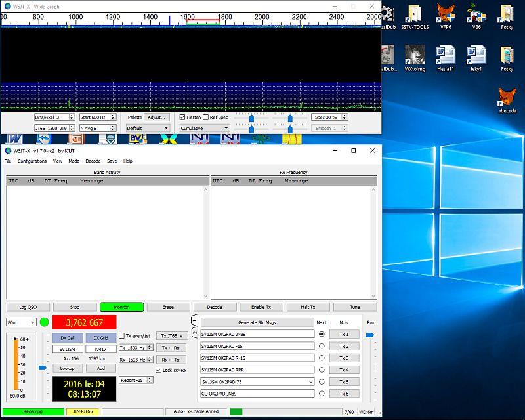
Task: Adjust the Start 600 Hz spinner arrows
Action: (x=112, y=117)
